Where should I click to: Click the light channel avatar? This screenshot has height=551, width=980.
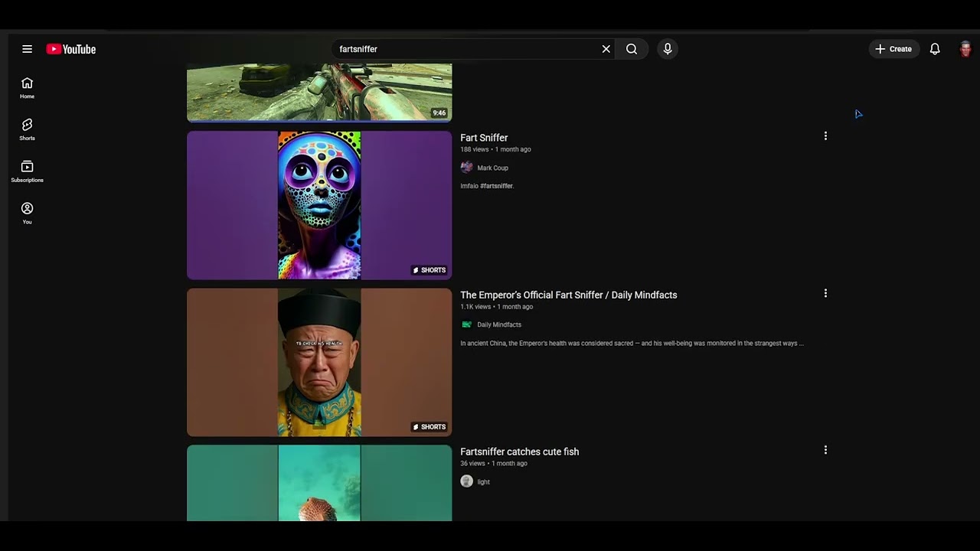pyautogui.click(x=466, y=481)
